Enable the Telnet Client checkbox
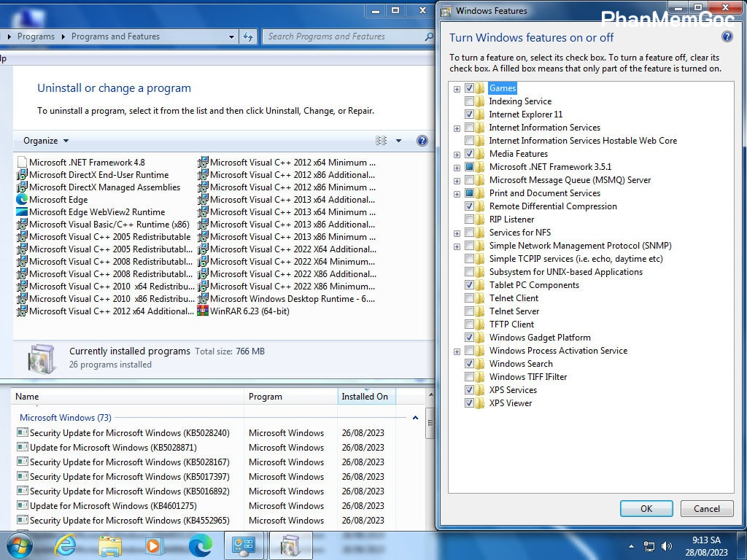 click(469, 298)
